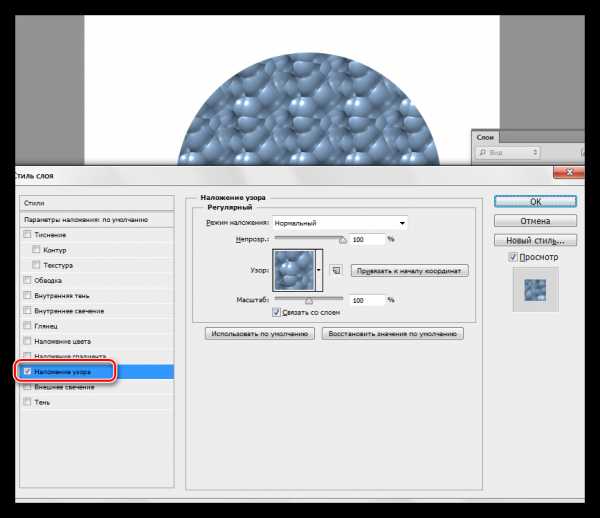Click the create new preset from pattern icon

click(x=336, y=270)
